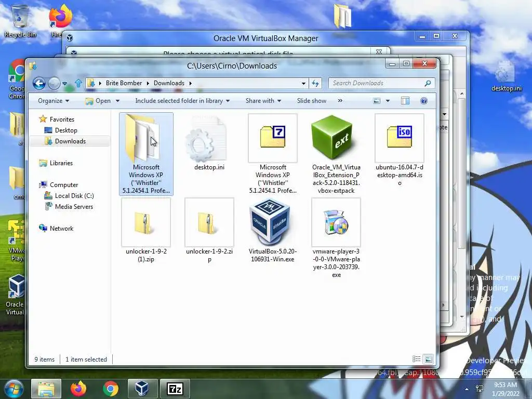
Task: Expand the change view options arrow
Action: (x=388, y=101)
